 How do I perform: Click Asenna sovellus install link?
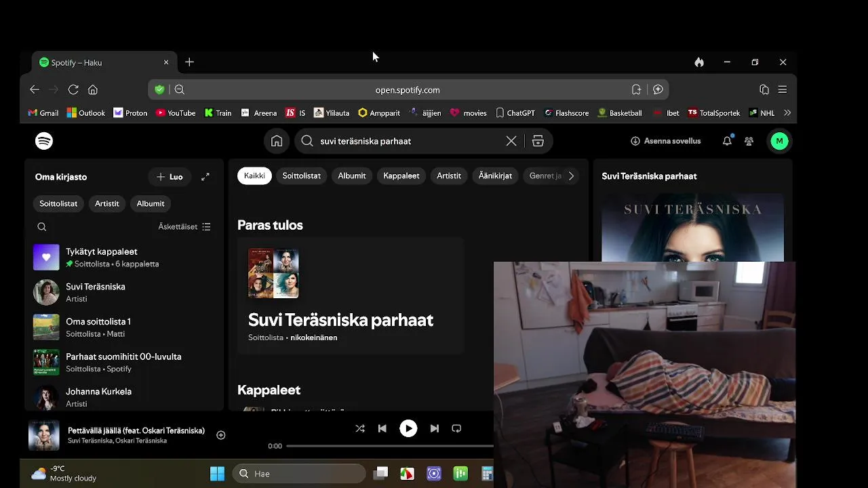click(666, 141)
